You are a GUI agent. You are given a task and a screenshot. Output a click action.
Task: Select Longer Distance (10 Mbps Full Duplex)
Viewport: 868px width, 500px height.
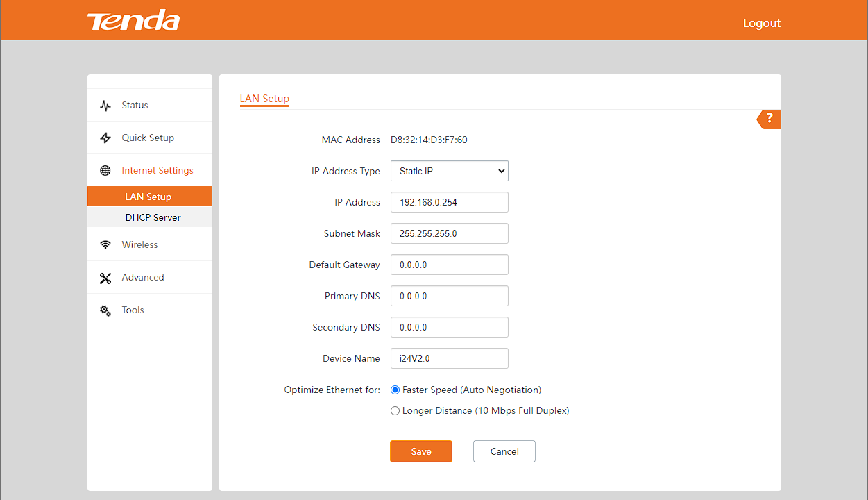[395, 411]
